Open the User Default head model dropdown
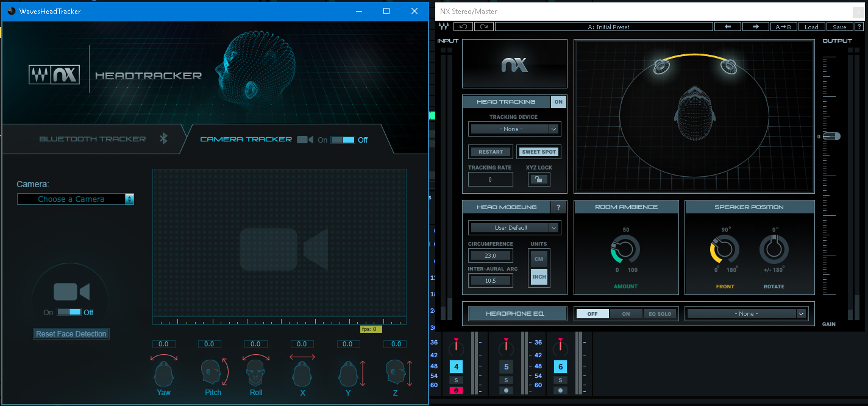 [514, 228]
